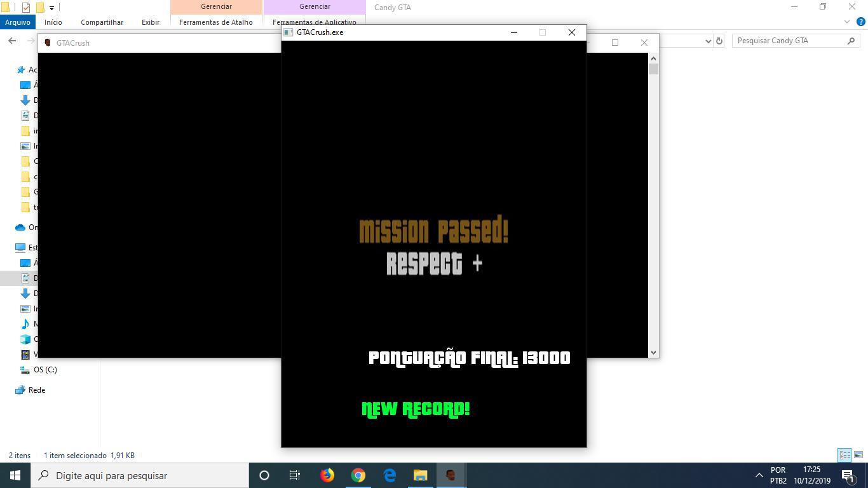Select the This PC computer item in sidebar
868x488 pixels.
point(20,248)
